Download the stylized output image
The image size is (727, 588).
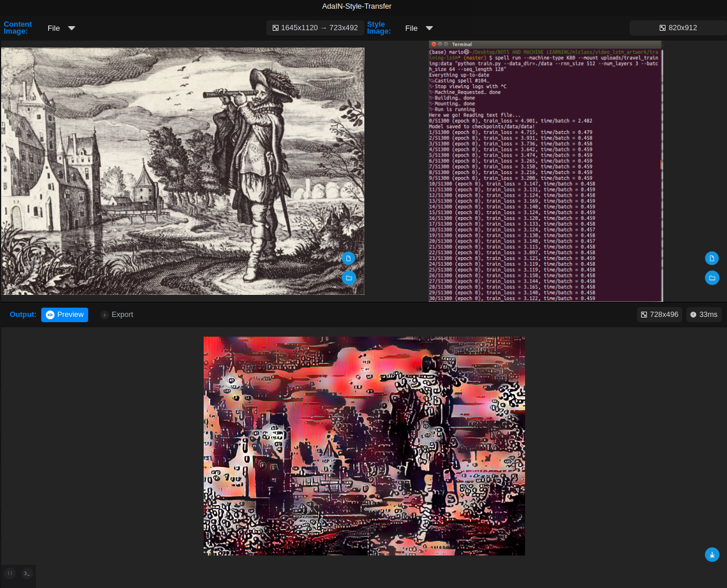712,554
